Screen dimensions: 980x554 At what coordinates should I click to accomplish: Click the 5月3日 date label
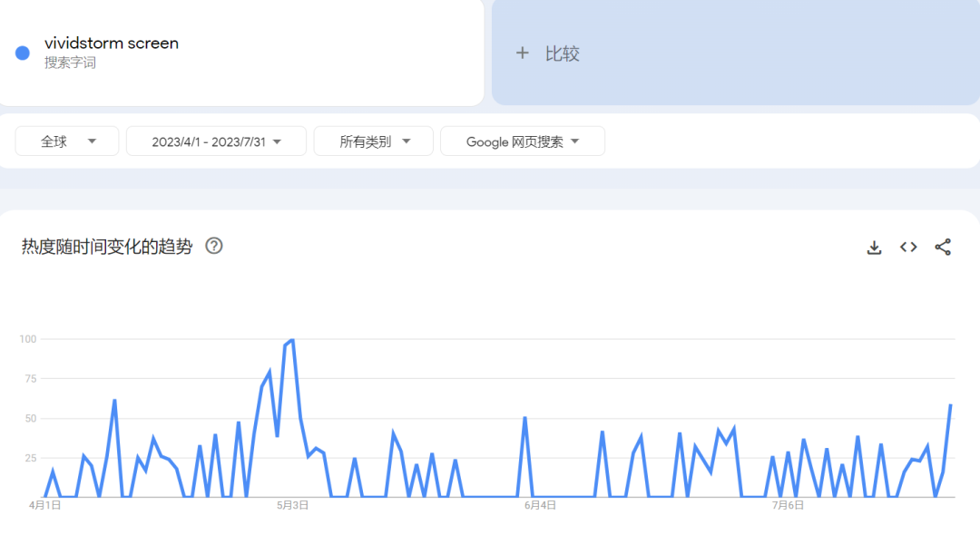pyautogui.click(x=292, y=505)
